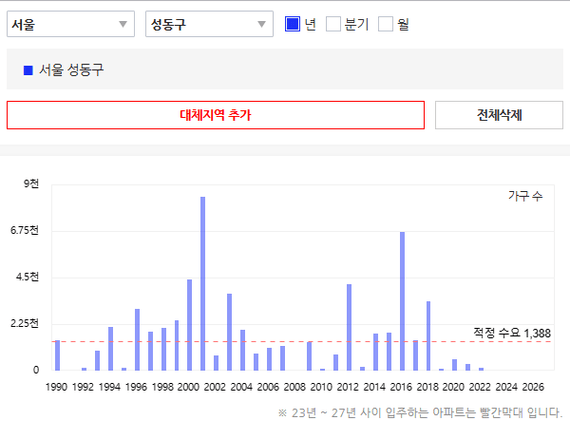This screenshot has height=423, width=570.
Task: Click the 2000 supply bar
Action: point(189,325)
